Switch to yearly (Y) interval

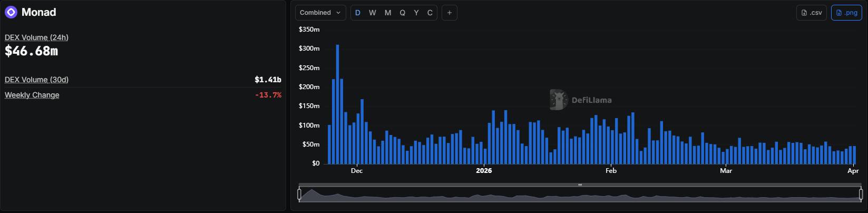pos(416,13)
